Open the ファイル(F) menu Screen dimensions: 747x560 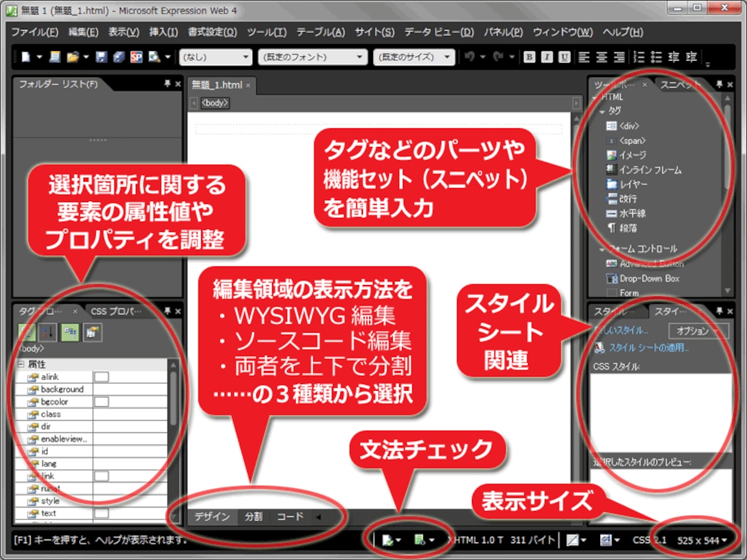(x=34, y=32)
